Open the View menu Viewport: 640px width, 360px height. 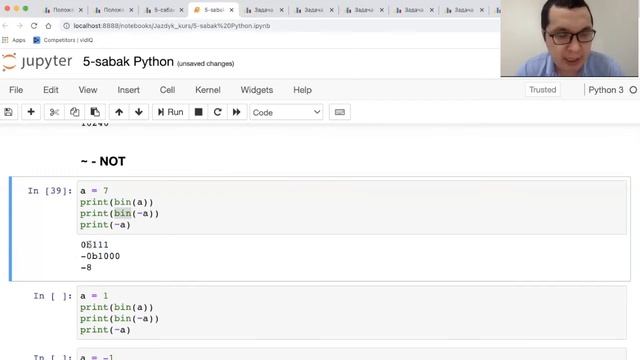pyautogui.click(x=88, y=90)
